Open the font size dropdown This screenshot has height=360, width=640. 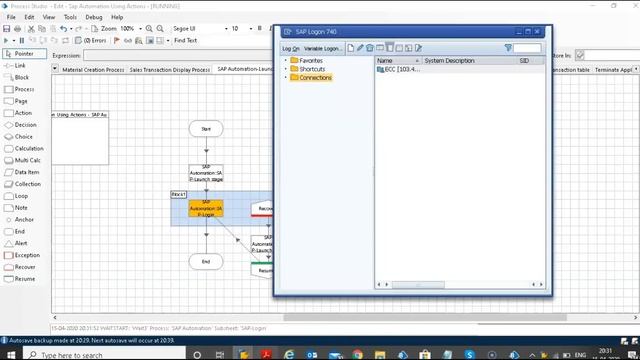click(x=251, y=29)
